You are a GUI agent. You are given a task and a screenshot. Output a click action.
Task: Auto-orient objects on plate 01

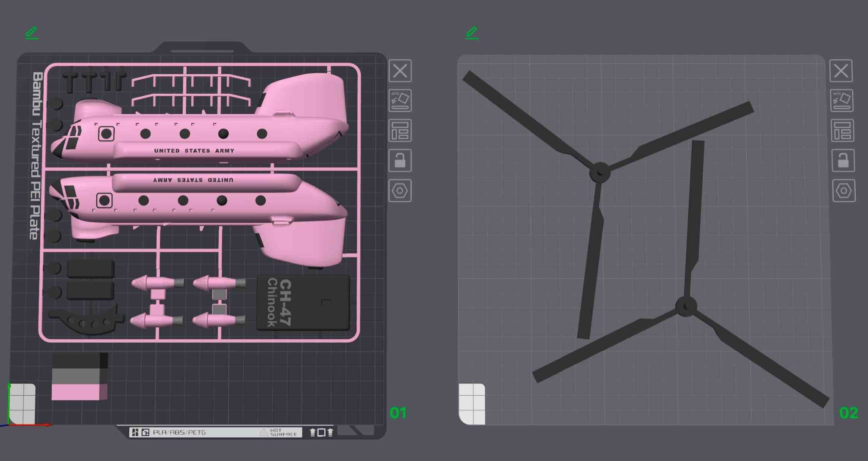[x=400, y=101]
